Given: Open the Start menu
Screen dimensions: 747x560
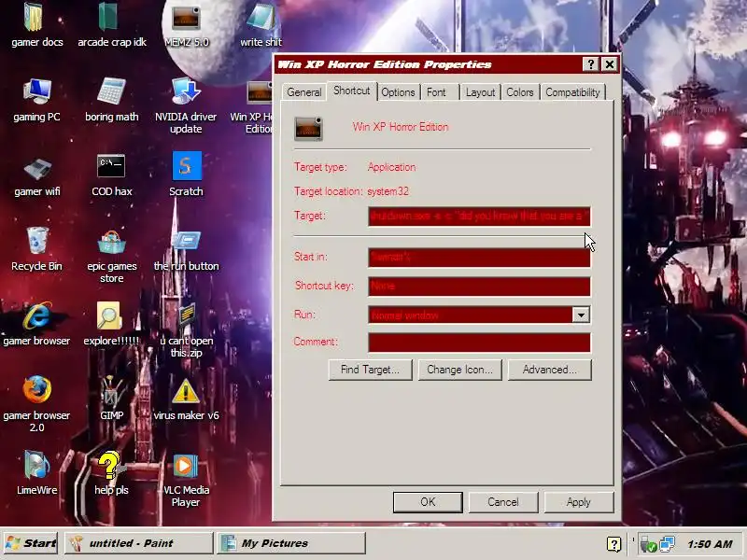Looking at the screenshot, I should tap(31, 543).
